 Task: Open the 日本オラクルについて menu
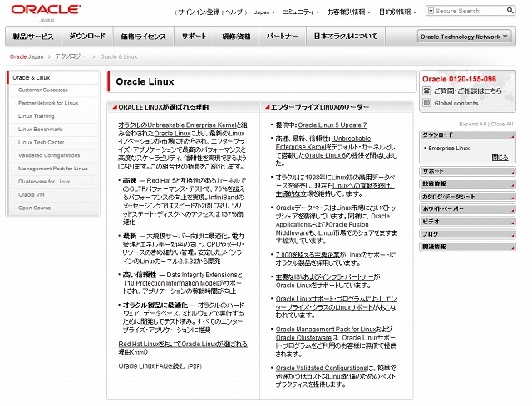point(346,36)
